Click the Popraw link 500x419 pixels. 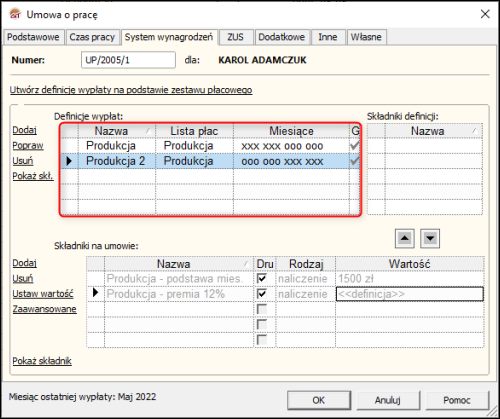(x=28, y=145)
